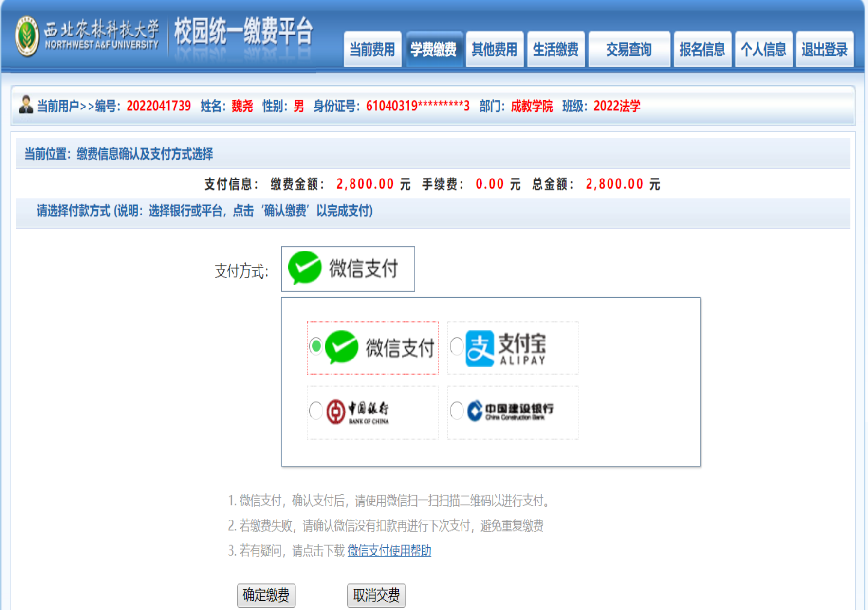Open the 交易查询 tab

click(628, 49)
